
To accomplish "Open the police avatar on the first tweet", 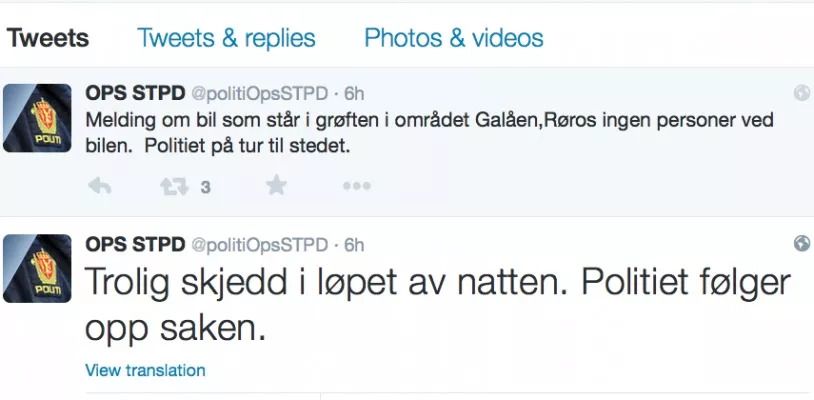I will tap(38, 118).
